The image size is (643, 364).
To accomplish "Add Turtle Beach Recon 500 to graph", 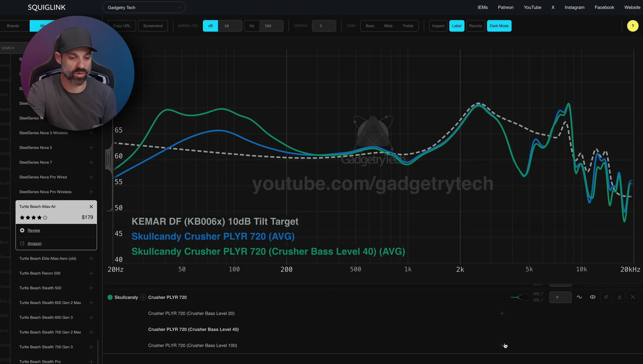I will coord(91,273).
